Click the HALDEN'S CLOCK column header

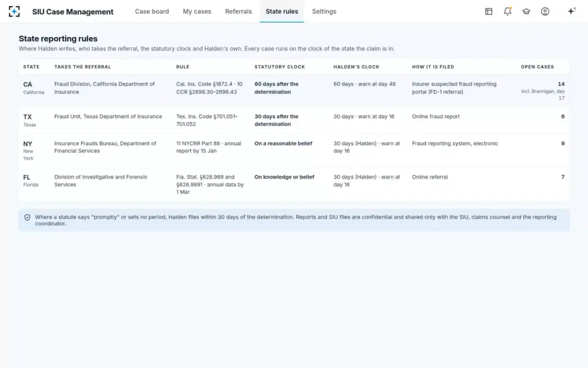[x=356, y=67]
